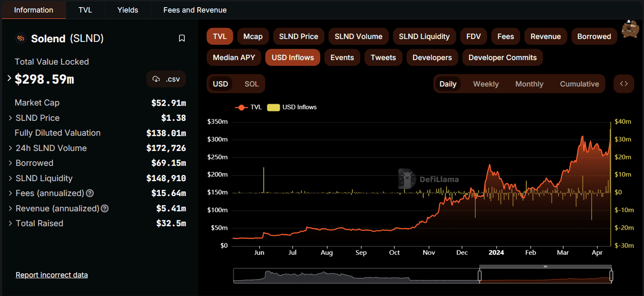
Task: Toggle the Mcap chart metric
Action: [x=253, y=36]
